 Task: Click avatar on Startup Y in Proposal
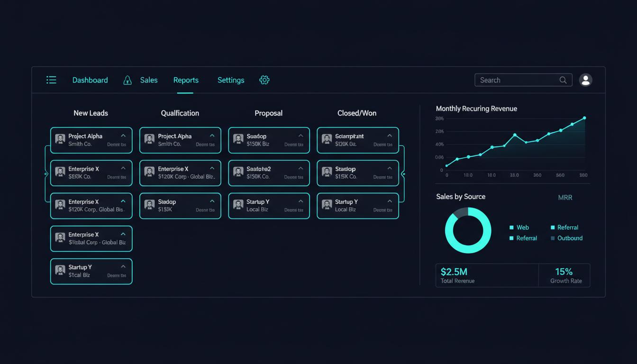(238, 205)
